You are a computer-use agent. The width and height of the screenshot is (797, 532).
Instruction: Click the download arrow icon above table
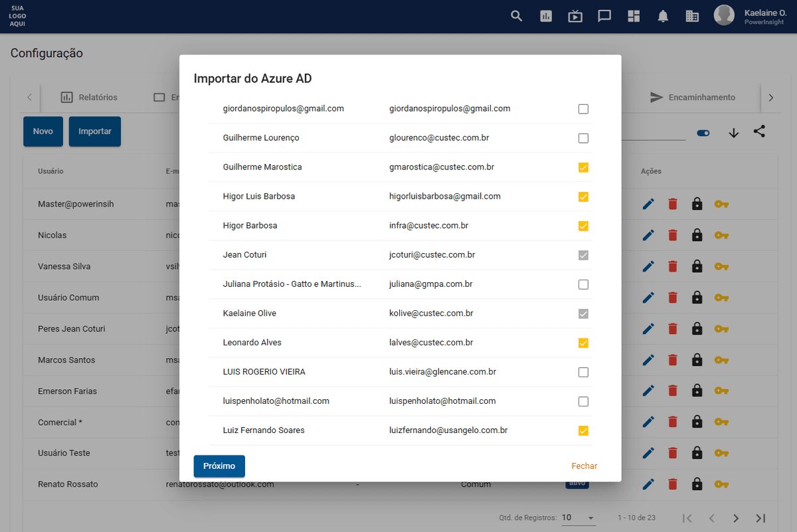[734, 133]
